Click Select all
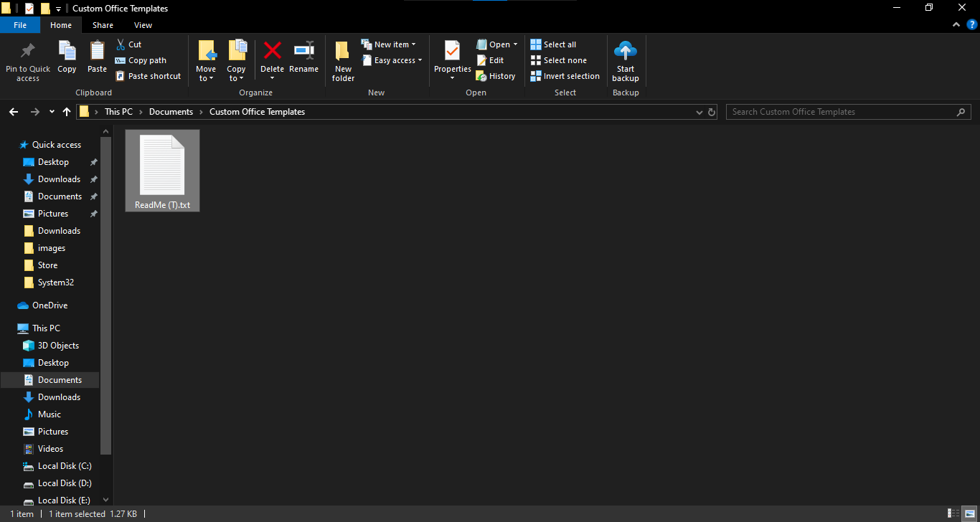The image size is (980, 522). [x=553, y=44]
